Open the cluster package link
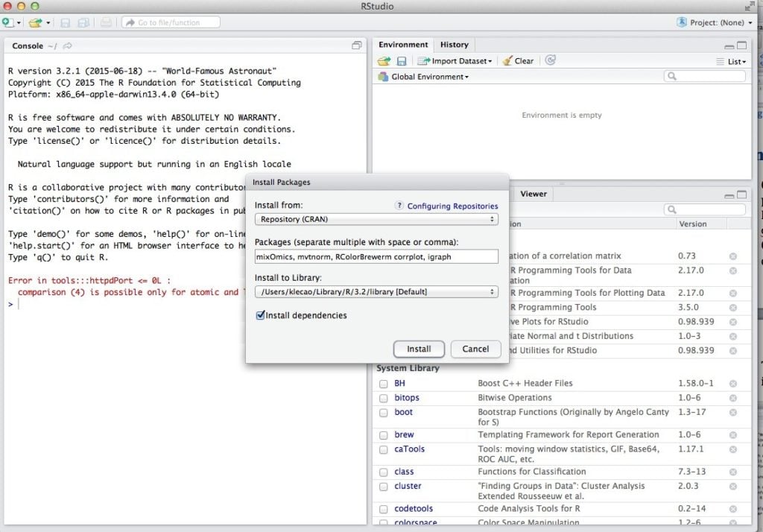 pyautogui.click(x=408, y=486)
